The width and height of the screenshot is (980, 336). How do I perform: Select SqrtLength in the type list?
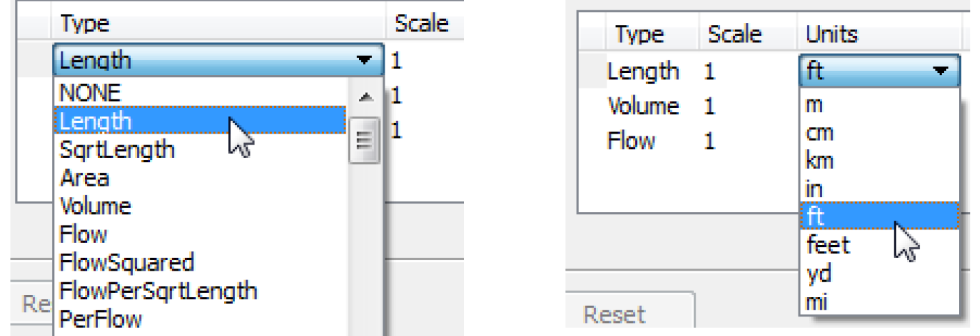point(117,150)
